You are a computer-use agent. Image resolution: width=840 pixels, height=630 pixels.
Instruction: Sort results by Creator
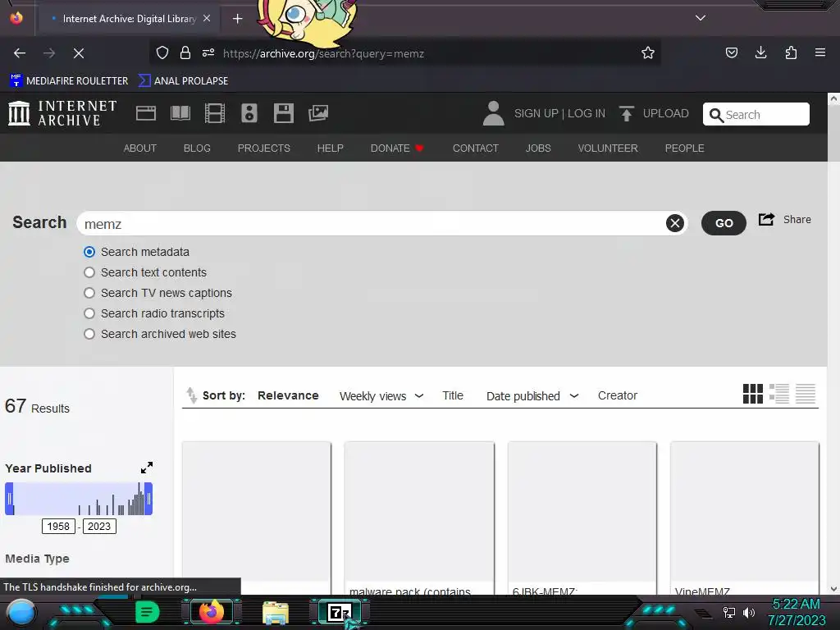pos(618,395)
